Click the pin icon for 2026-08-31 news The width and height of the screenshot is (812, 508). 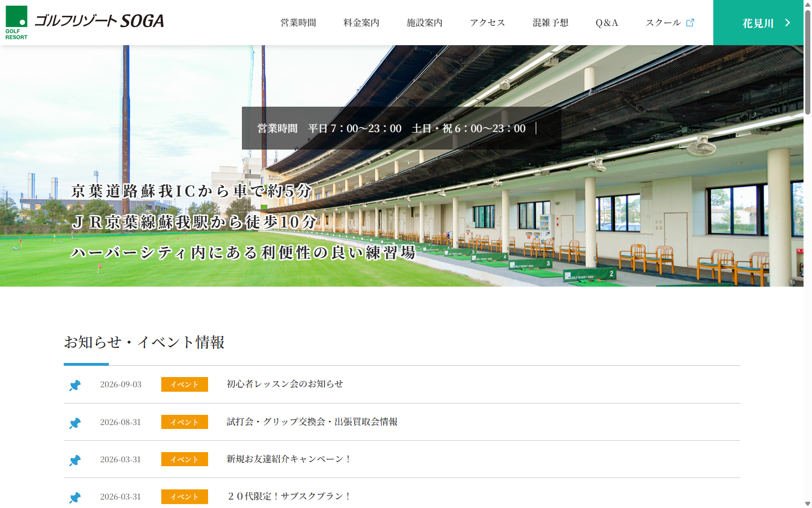point(75,423)
